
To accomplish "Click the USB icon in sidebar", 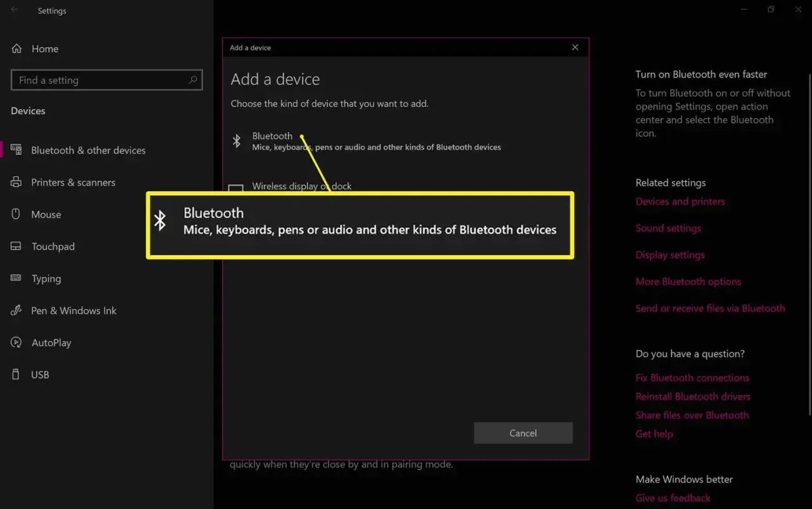I will click(16, 374).
